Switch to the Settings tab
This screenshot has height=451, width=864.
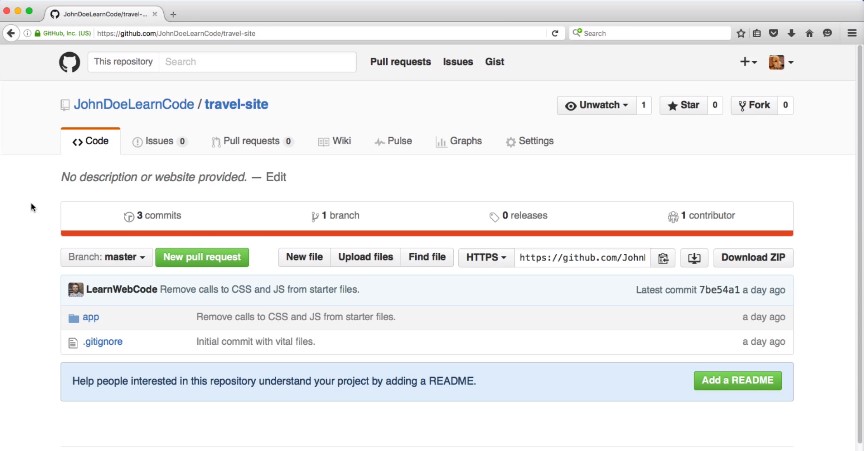(529, 141)
